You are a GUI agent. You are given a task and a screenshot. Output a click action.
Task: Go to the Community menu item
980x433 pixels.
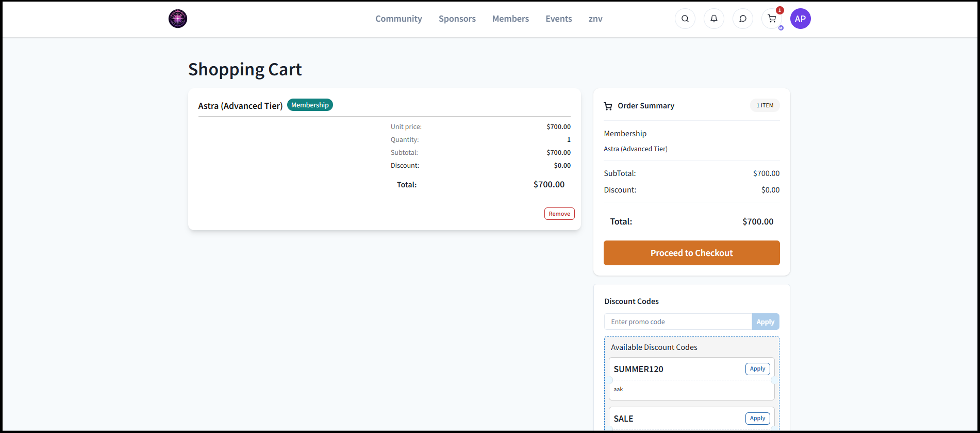pos(398,19)
